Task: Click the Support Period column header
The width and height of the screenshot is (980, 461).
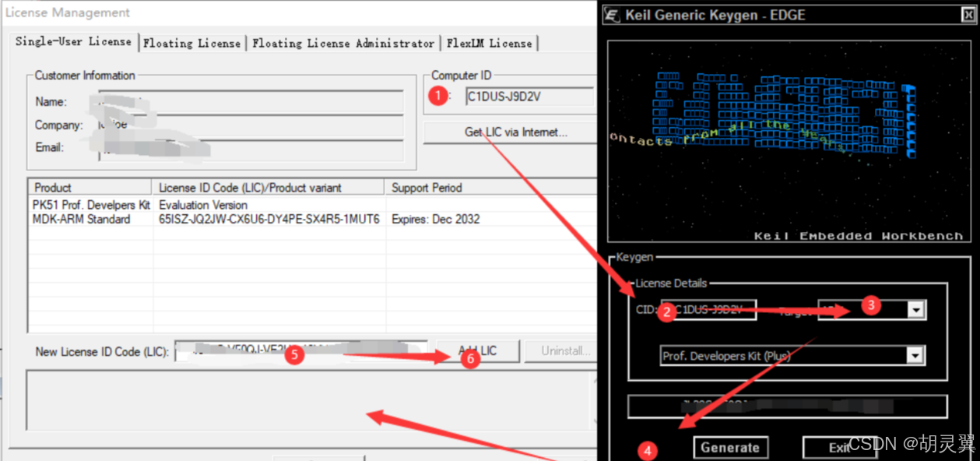Action: (x=490, y=188)
